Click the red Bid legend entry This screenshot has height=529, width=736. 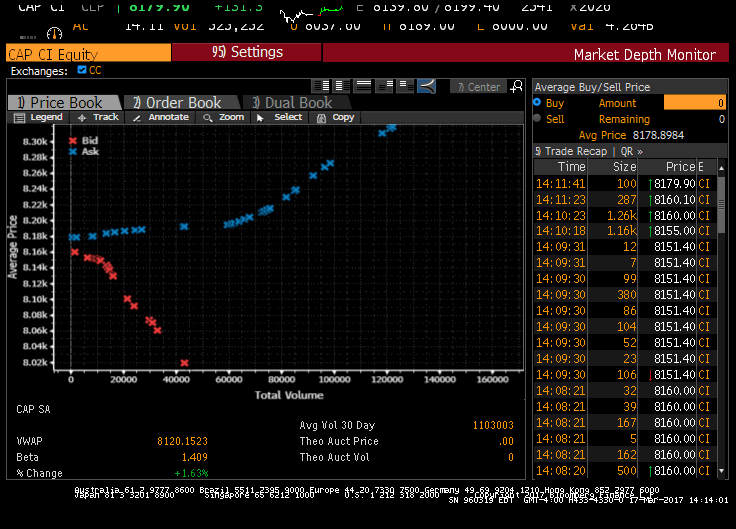(84, 140)
